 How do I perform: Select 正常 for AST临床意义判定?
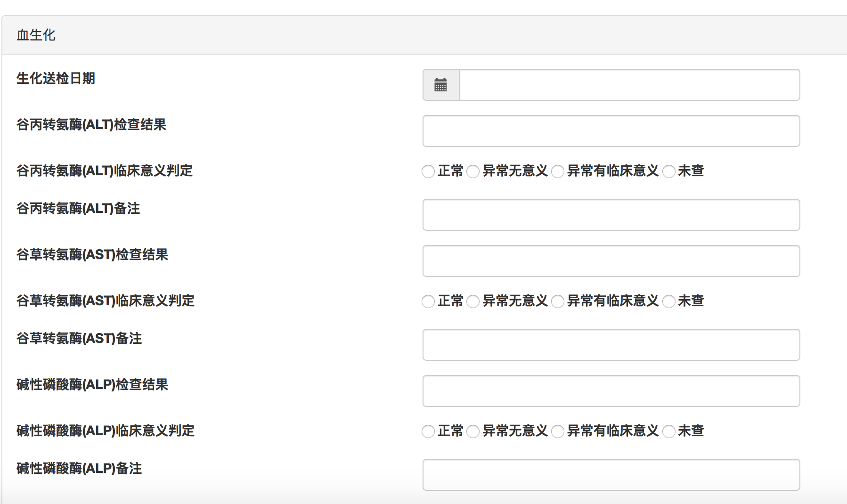click(428, 301)
